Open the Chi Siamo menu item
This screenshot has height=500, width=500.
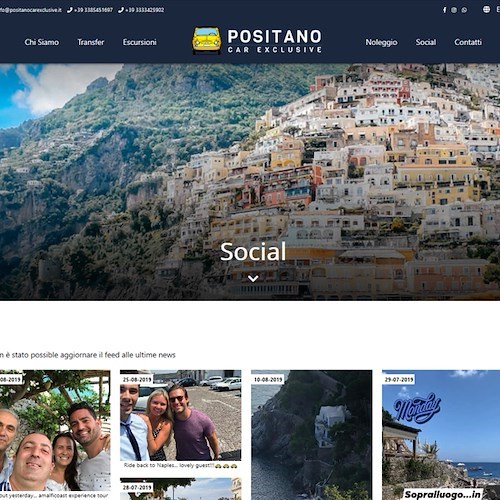[42, 42]
